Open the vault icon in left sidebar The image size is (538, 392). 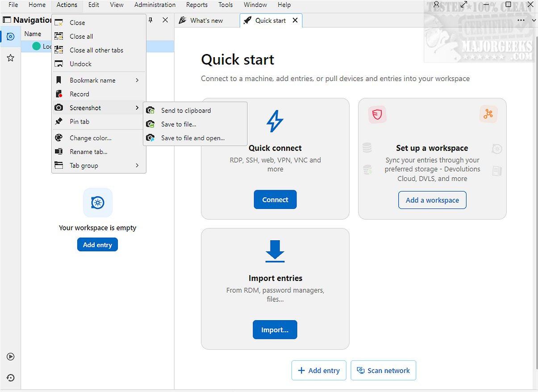[10, 36]
